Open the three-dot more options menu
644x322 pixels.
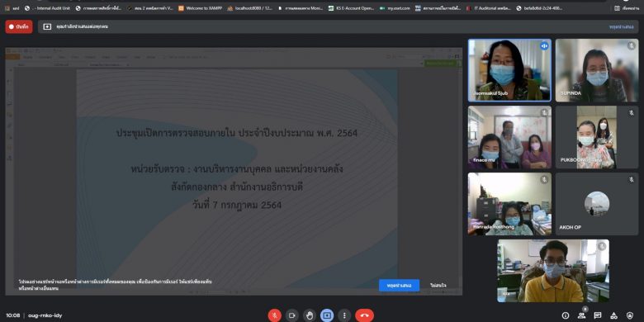tap(344, 315)
